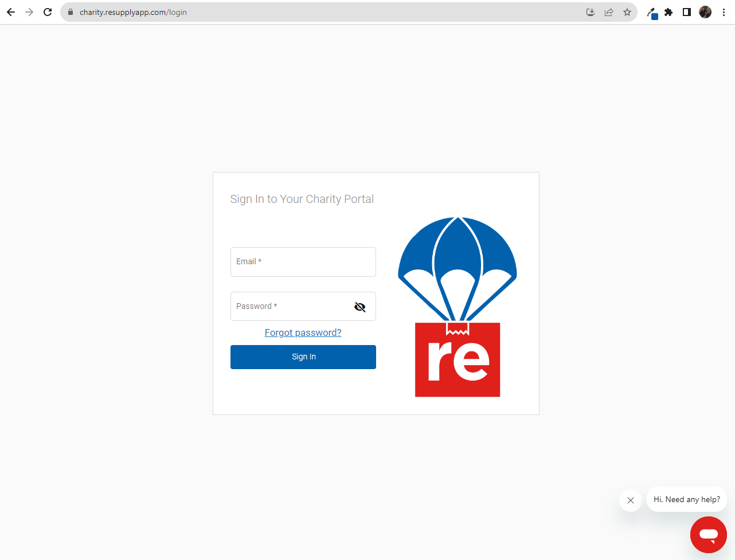Toggle the browser side panel icon

tap(687, 12)
